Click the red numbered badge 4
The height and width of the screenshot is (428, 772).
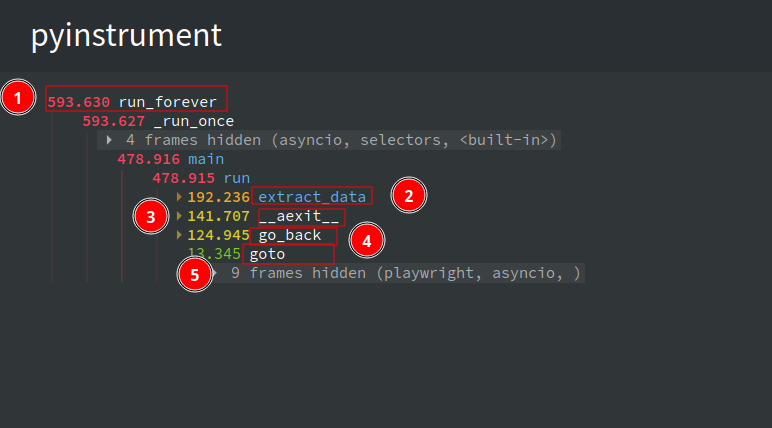tap(367, 240)
